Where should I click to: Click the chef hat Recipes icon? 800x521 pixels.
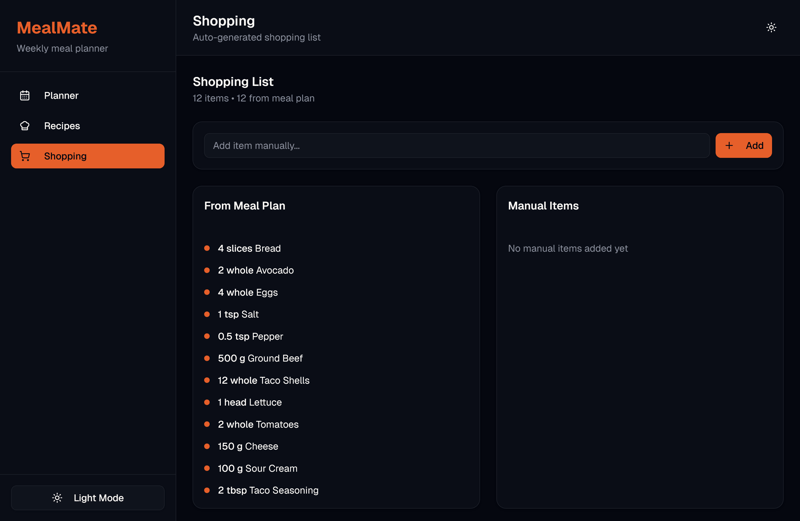click(25, 126)
